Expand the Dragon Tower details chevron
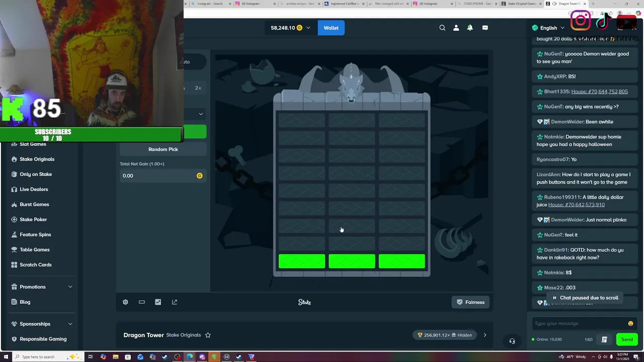 pyautogui.click(x=485, y=335)
